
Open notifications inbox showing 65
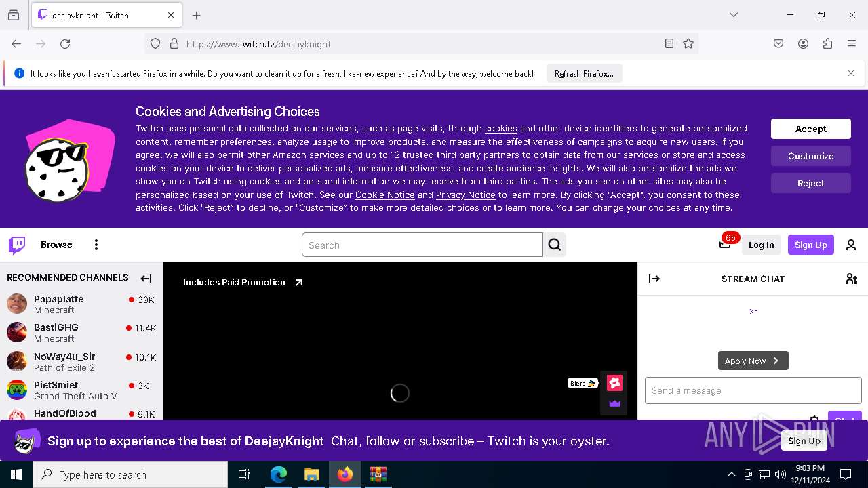coord(726,244)
